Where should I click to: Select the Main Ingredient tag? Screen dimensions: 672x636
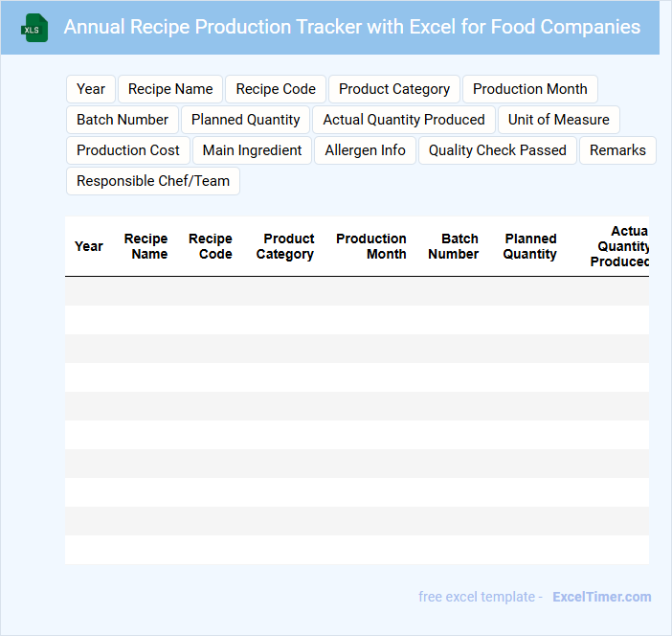point(253,150)
